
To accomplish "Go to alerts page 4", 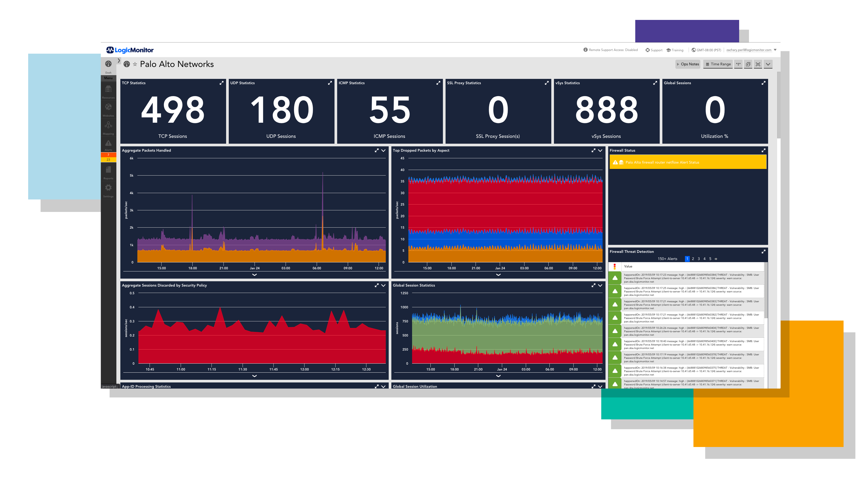I will coord(704,259).
